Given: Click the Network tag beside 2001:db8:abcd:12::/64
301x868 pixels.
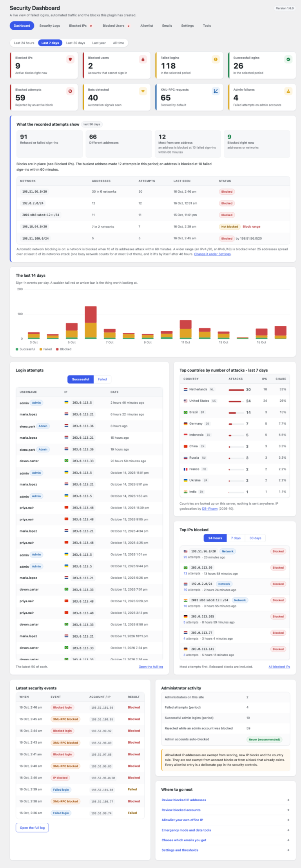Looking at the screenshot, I should click(240, 600).
